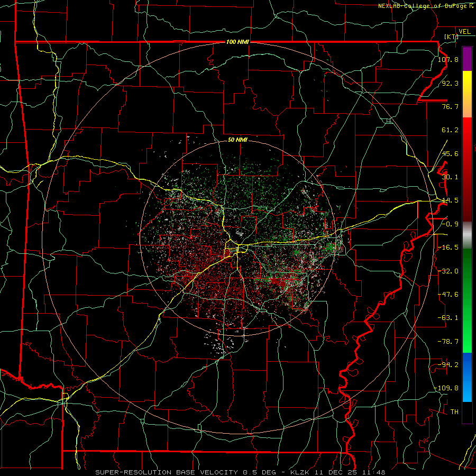Screen dimensions: 476x476
Task: Click the -109.8 velocity scale value
Action: (x=446, y=388)
